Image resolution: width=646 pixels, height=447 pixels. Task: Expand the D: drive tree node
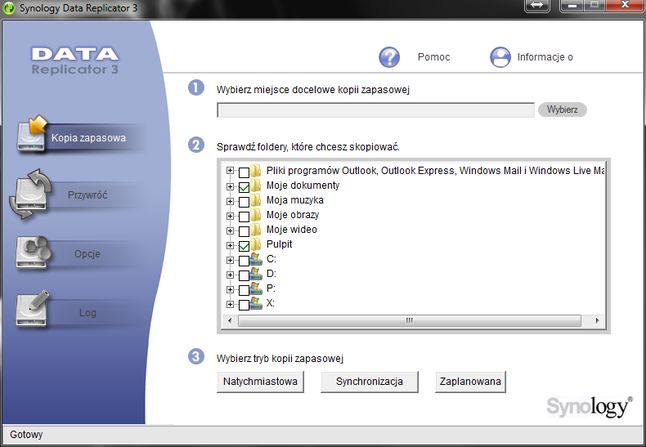(230, 274)
